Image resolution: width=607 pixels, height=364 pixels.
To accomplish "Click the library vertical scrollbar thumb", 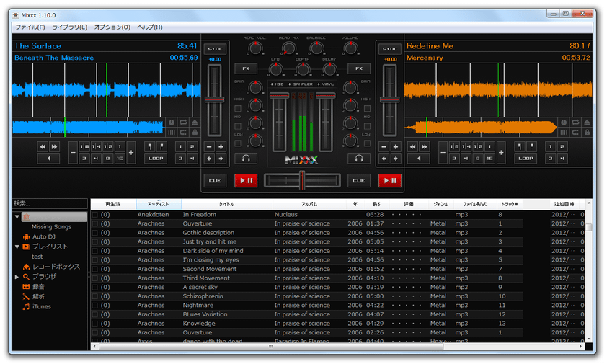I will tap(589, 227).
